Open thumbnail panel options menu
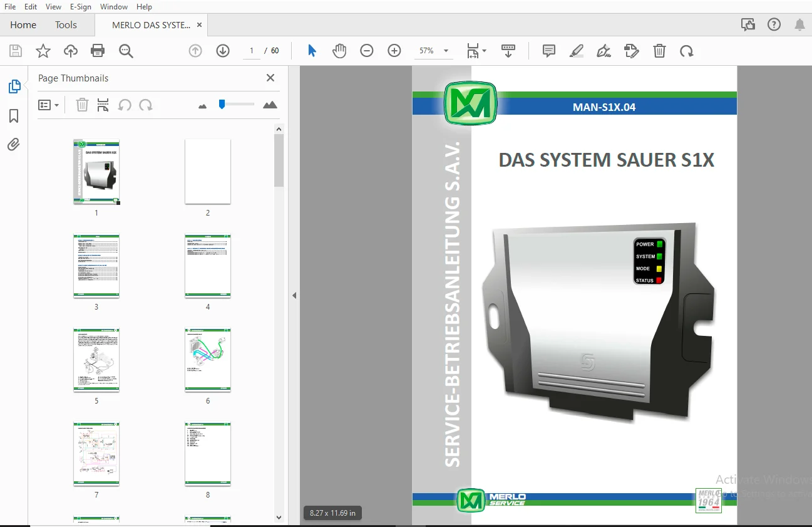 48,105
